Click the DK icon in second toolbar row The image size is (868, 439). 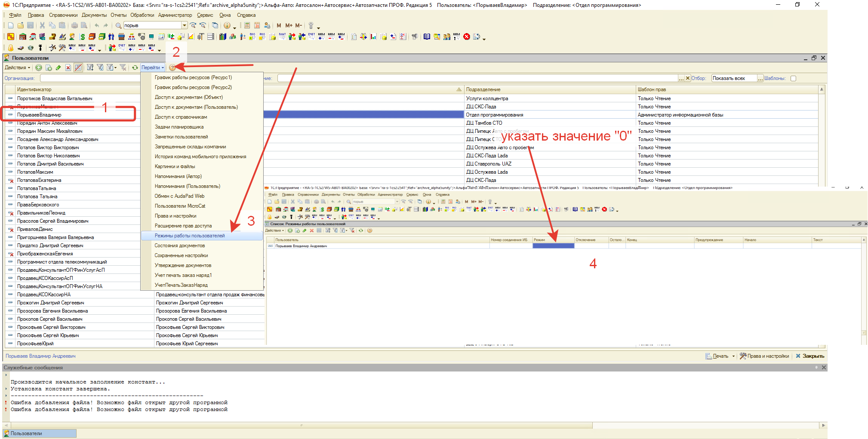403,37
